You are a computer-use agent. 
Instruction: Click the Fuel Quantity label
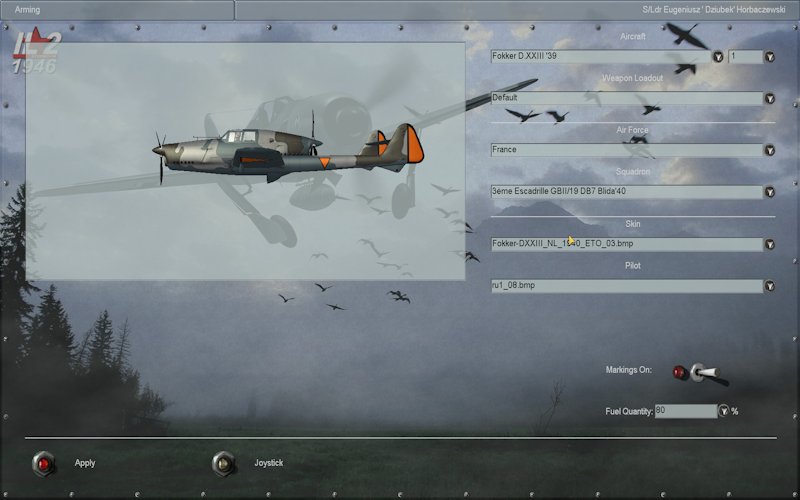pyautogui.click(x=629, y=411)
